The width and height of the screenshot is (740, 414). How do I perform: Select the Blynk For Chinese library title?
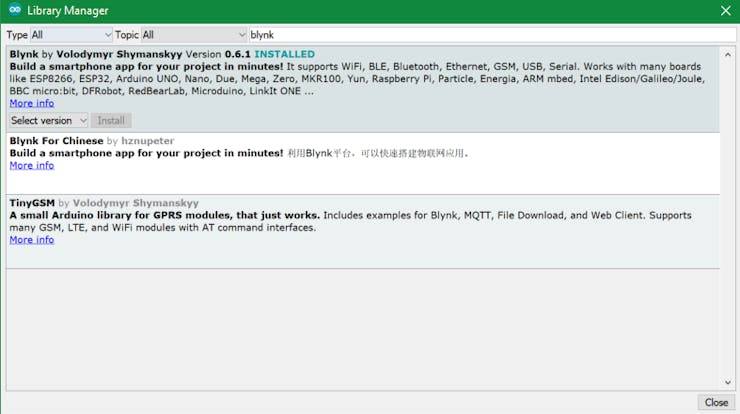pos(56,141)
